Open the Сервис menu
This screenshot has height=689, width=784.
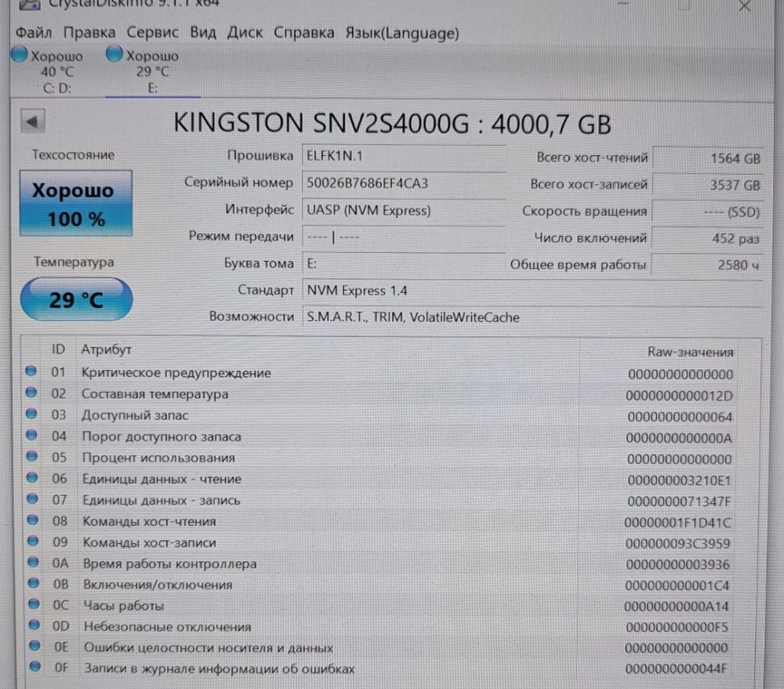point(152,33)
